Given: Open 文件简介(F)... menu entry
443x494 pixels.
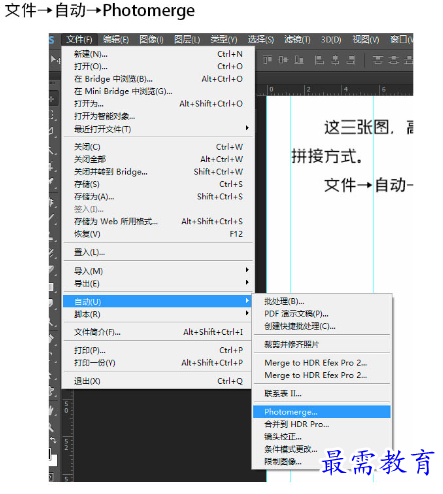Looking at the screenshot, I should [157, 332].
